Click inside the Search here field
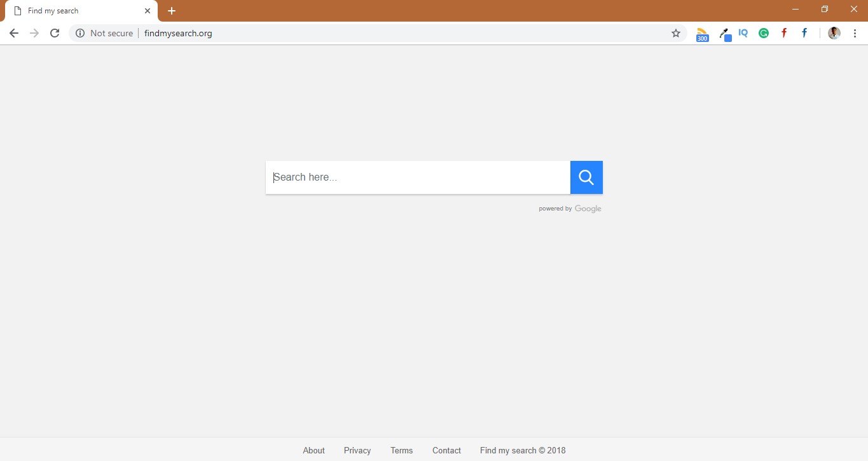Image resolution: width=868 pixels, height=461 pixels. (413, 177)
